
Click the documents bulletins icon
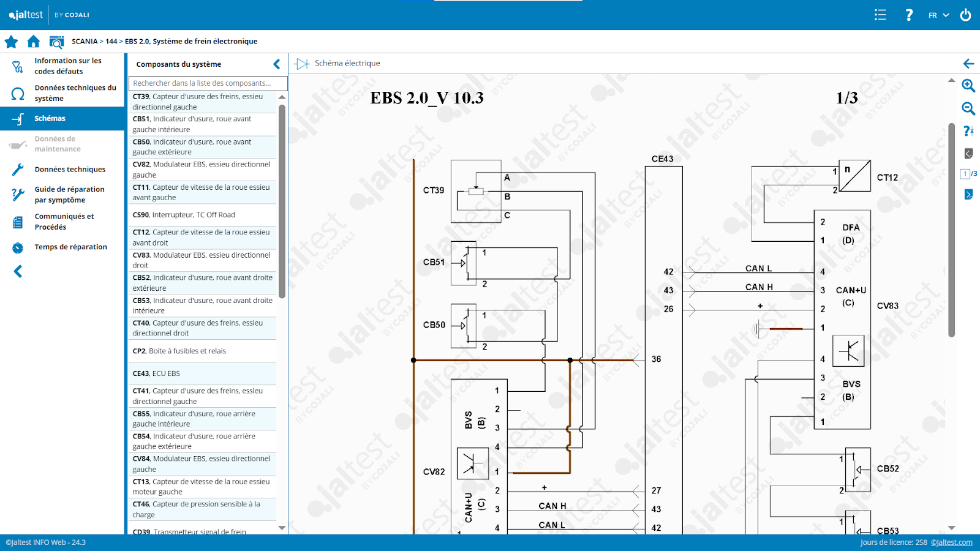18,222
